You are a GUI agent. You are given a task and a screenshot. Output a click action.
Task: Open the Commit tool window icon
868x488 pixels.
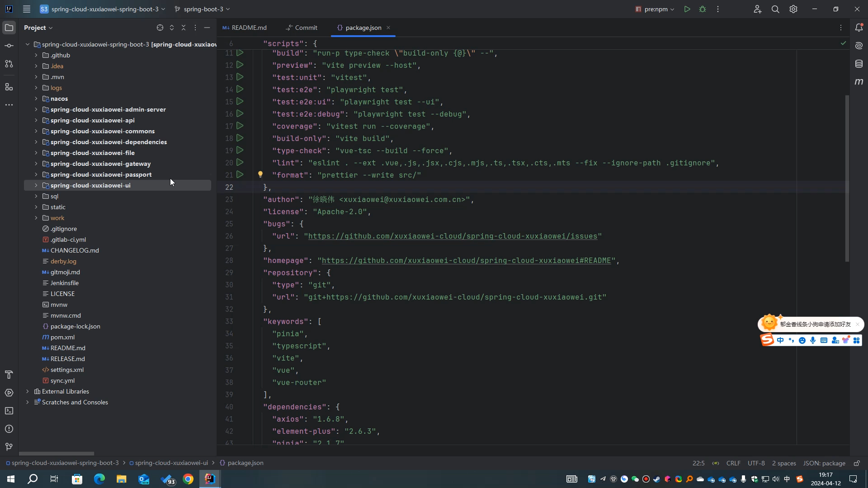[x=9, y=46]
